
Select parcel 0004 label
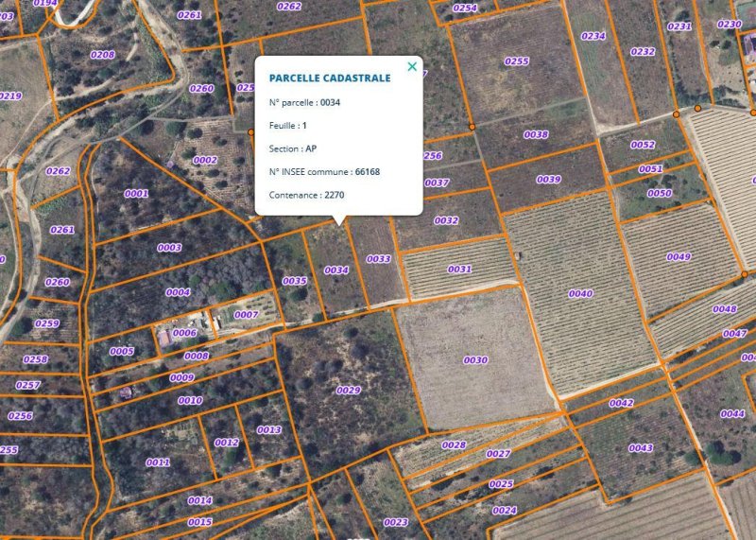pos(178,292)
